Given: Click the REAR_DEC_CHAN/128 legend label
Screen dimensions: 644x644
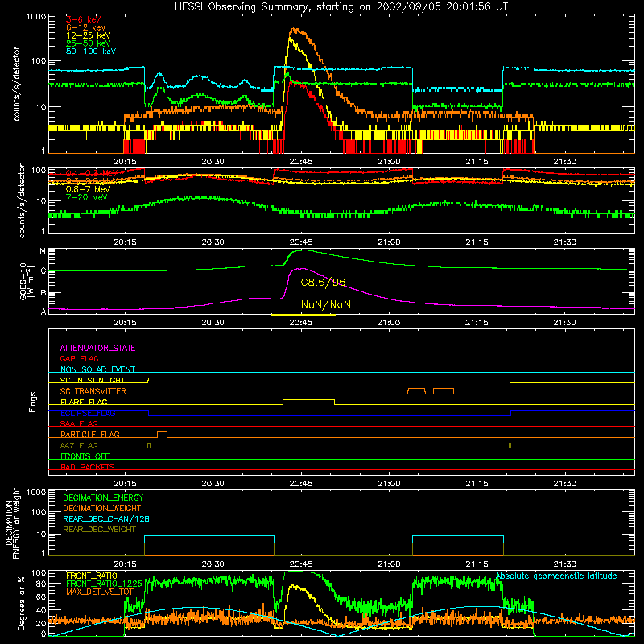Looking at the screenshot, I should (x=106, y=519).
